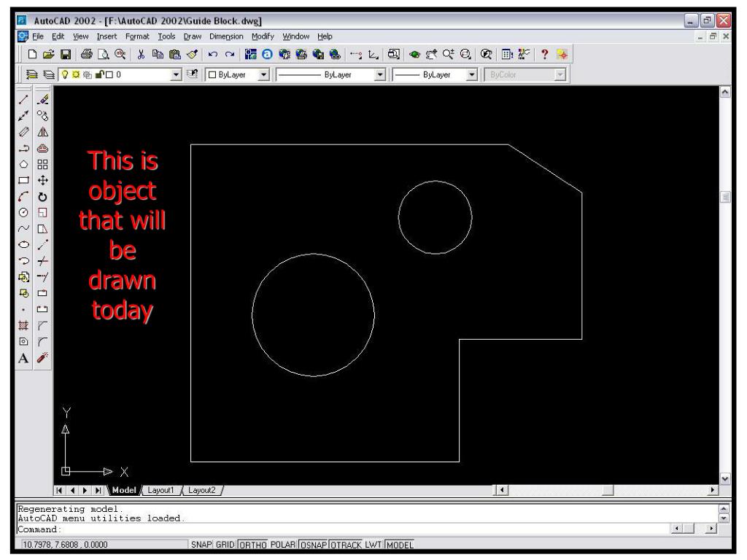Viewport: 747px width, 560px height.
Task: Click the Move modify tool
Action: 42,181
